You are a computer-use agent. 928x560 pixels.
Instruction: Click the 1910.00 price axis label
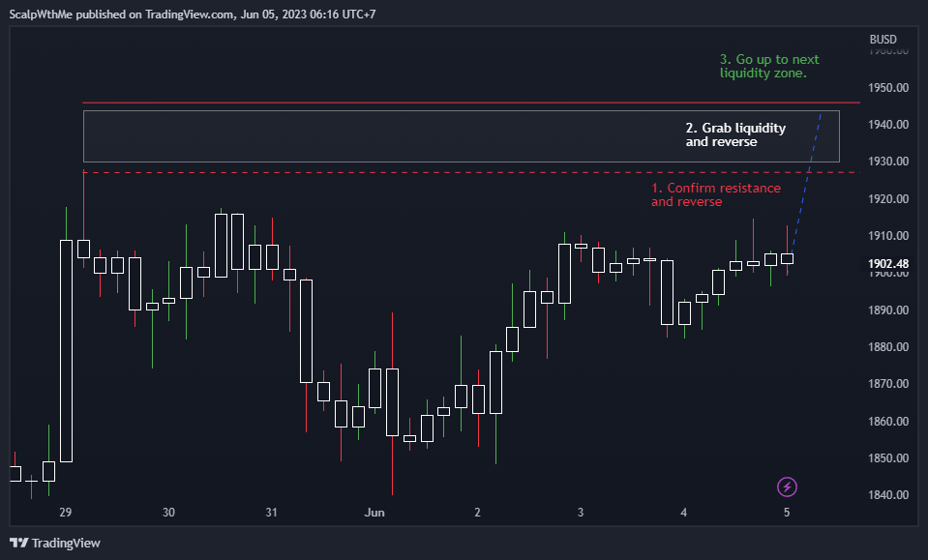pos(887,235)
